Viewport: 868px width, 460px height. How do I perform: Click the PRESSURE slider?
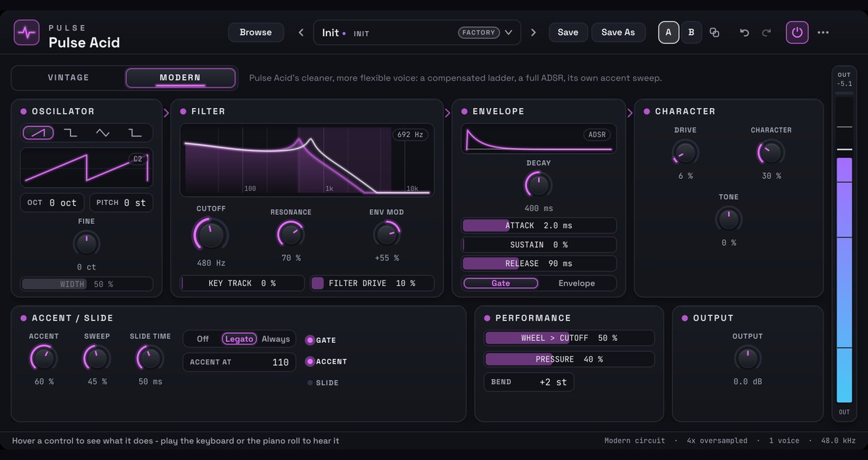(x=569, y=360)
